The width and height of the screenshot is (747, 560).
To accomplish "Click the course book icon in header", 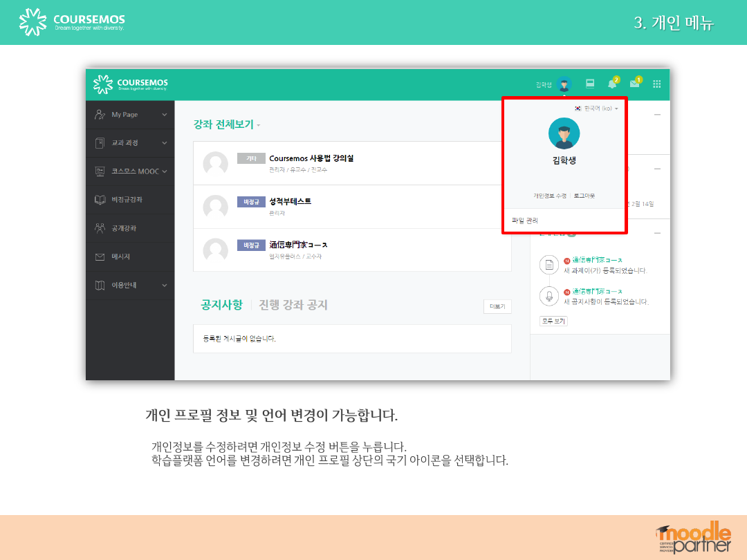I will [x=590, y=84].
